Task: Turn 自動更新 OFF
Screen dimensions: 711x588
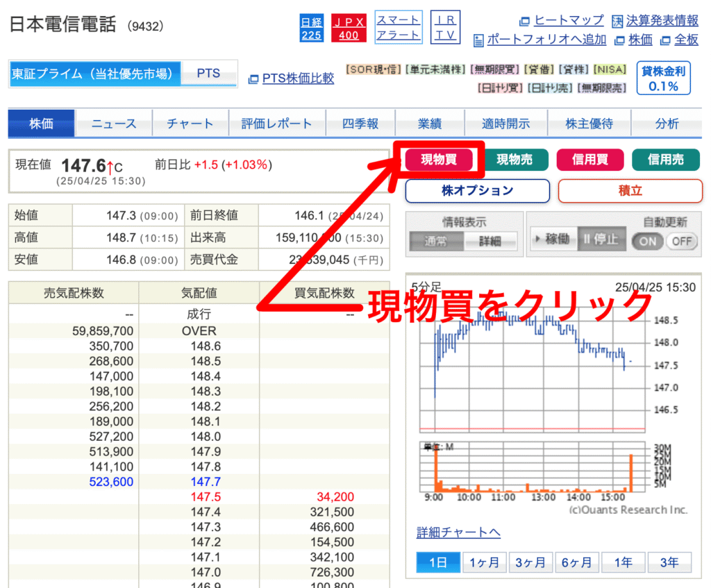Action: (682, 241)
